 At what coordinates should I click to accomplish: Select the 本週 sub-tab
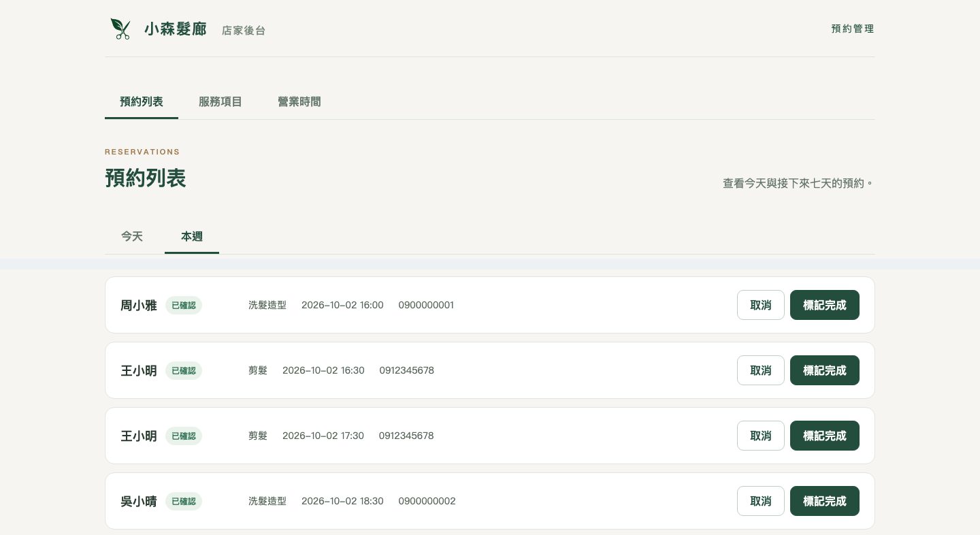click(x=192, y=236)
